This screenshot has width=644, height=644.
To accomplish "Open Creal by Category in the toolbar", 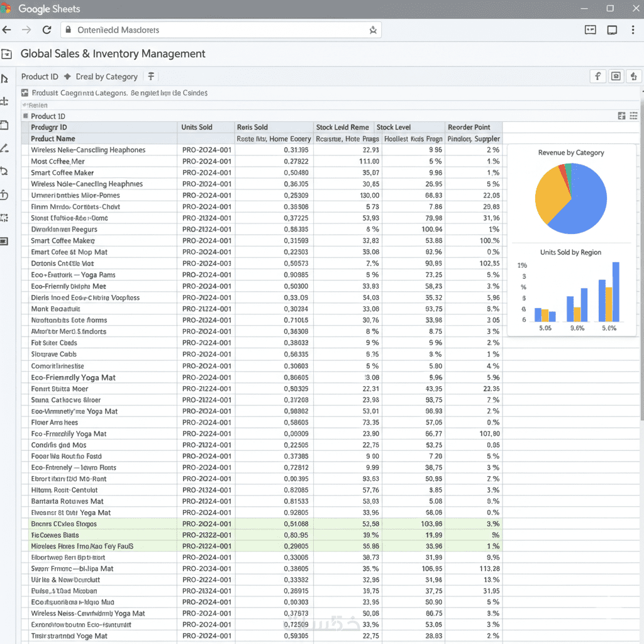I will (x=106, y=77).
